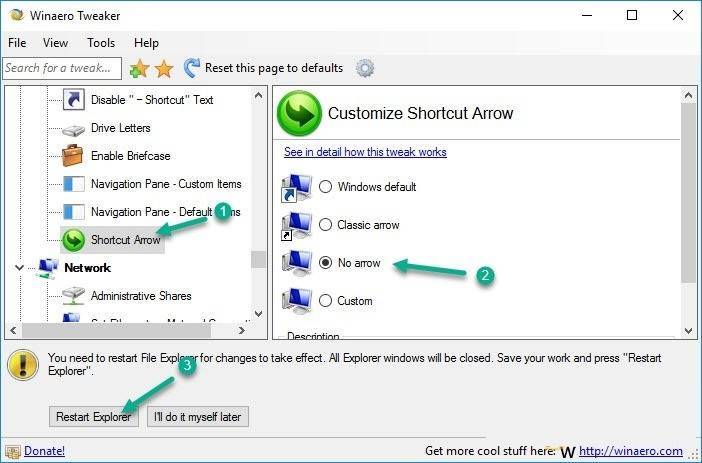702x463 pixels.
Task: Click the Donate icon in status bar
Action: (x=13, y=451)
